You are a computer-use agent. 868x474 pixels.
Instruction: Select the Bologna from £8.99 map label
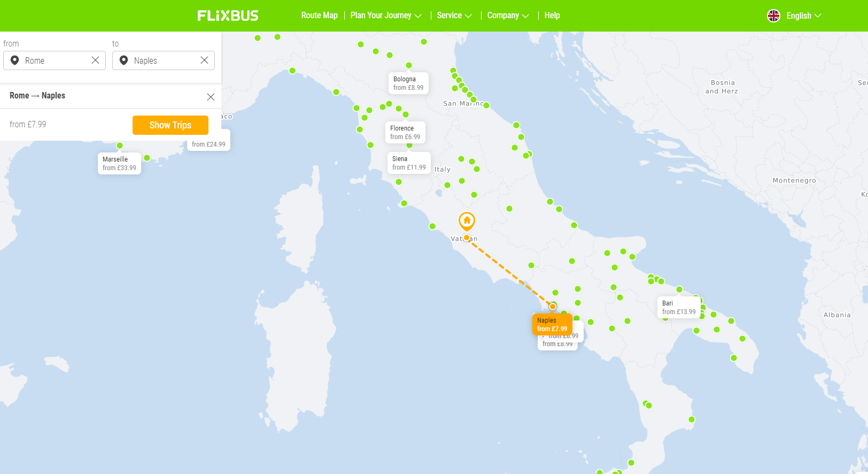[408, 83]
